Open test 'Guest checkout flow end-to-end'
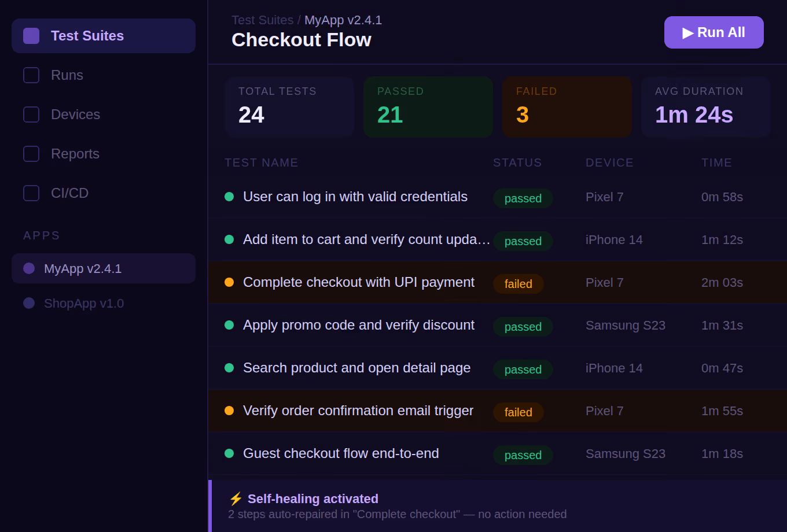 pyautogui.click(x=341, y=453)
